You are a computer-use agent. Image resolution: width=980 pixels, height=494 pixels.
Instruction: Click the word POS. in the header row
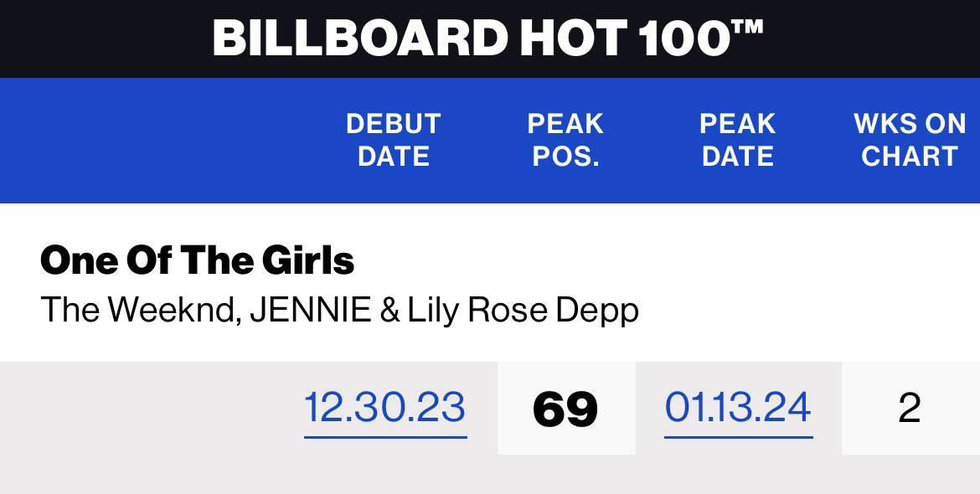click(565, 156)
